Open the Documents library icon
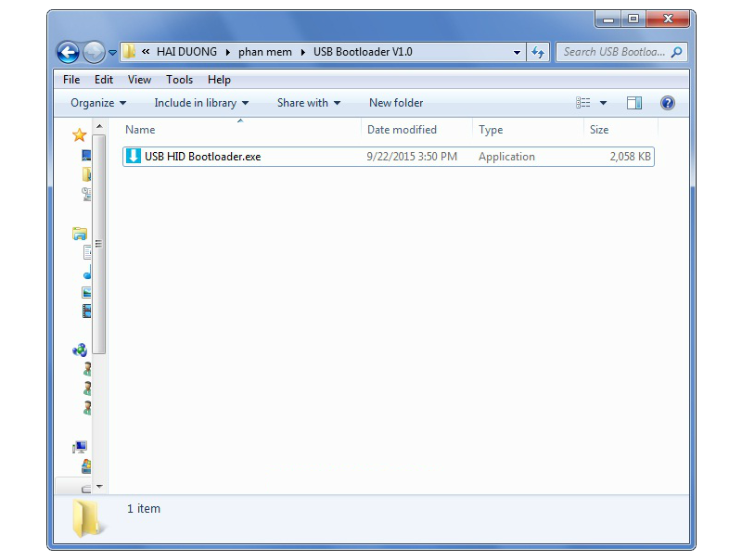Viewport: 742px width, 560px height. point(87,252)
